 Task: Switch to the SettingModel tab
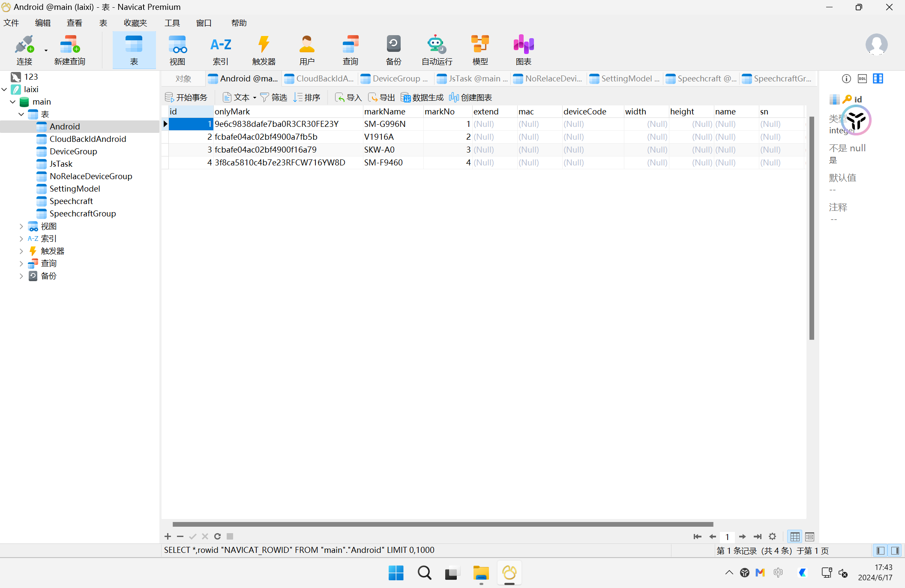(x=625, y=79)
